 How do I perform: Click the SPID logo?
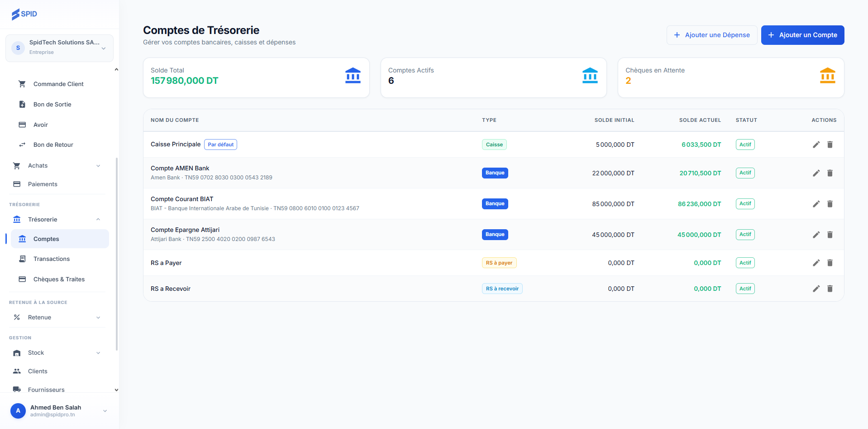click(24, 14)
